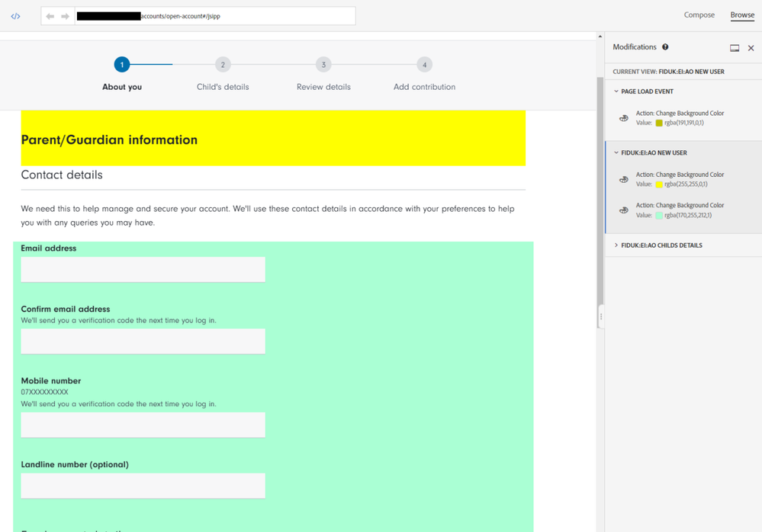762x532 pixels.
Task: Click palette icon for rgba(255,255,0,1) action
Action: [624, 180]
